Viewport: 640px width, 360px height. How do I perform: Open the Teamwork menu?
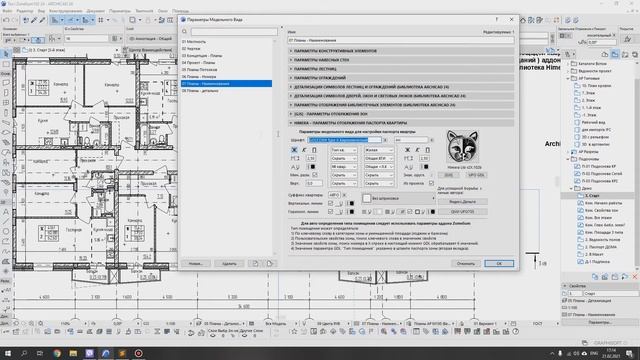[144, 11]
